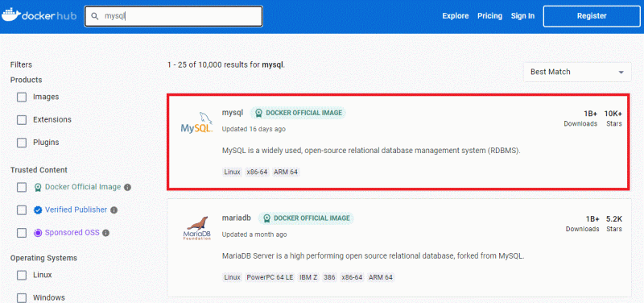Viewport: 644px width, 303px height.
Task: Click the '386' tag on mariadb card
Action: coord(329,277)
